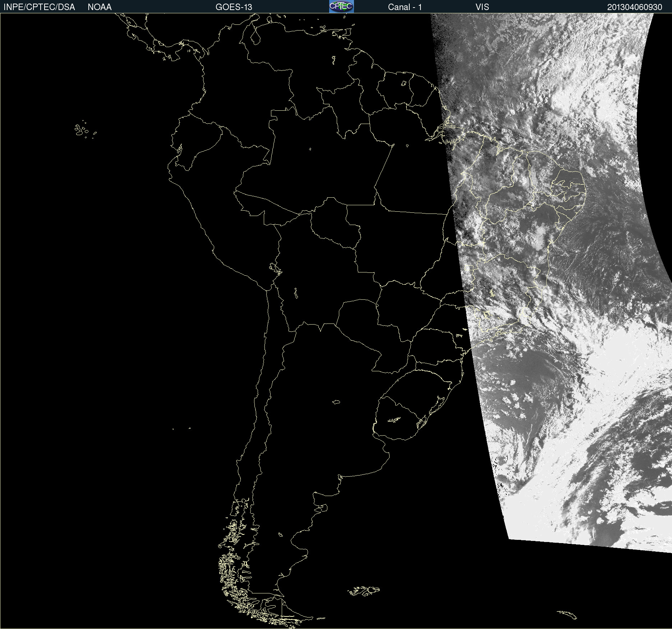The image size is (672, 629).
Task: Click the South Georgia island outline
Action: [567, 615]
